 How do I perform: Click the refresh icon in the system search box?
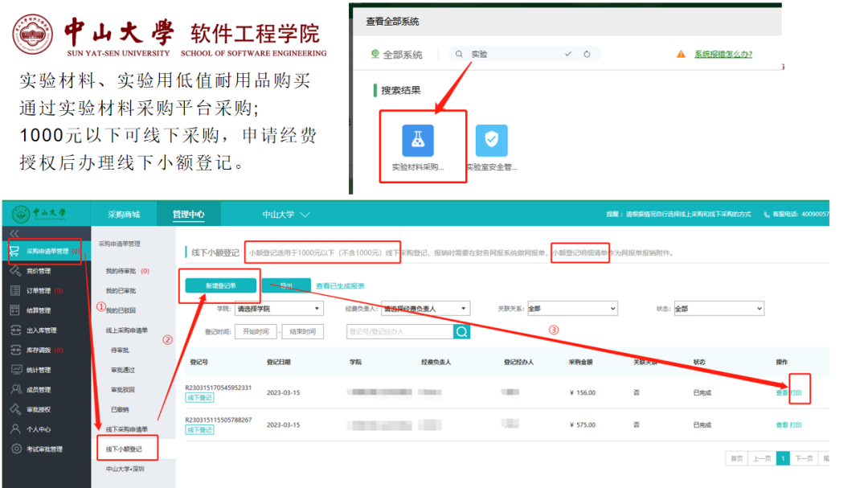pos(588,54)
